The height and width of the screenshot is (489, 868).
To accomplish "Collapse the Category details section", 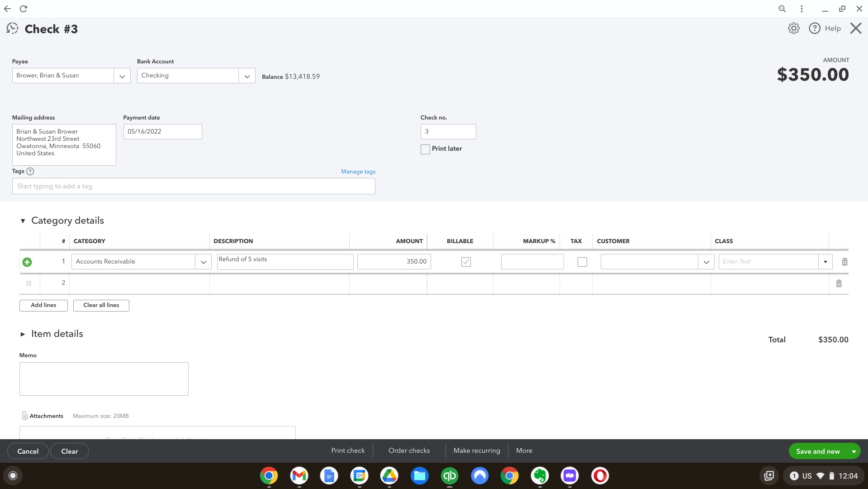I will (23, 221).
